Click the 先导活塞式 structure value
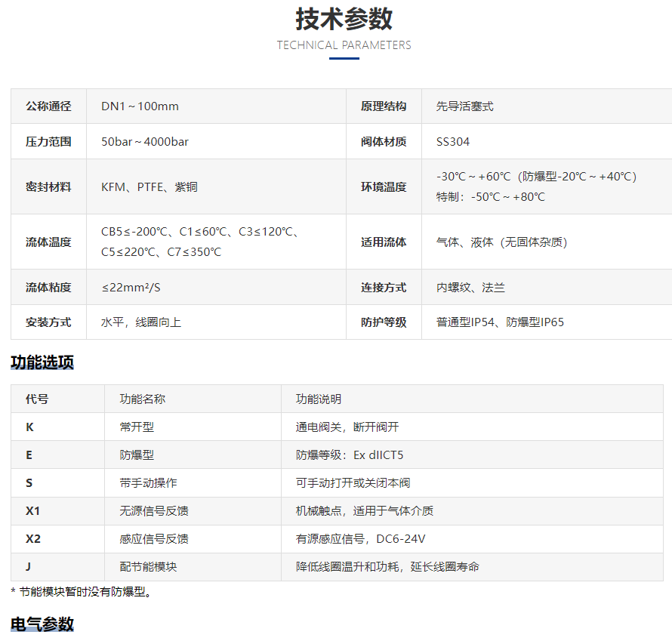 tap(464, 106)
